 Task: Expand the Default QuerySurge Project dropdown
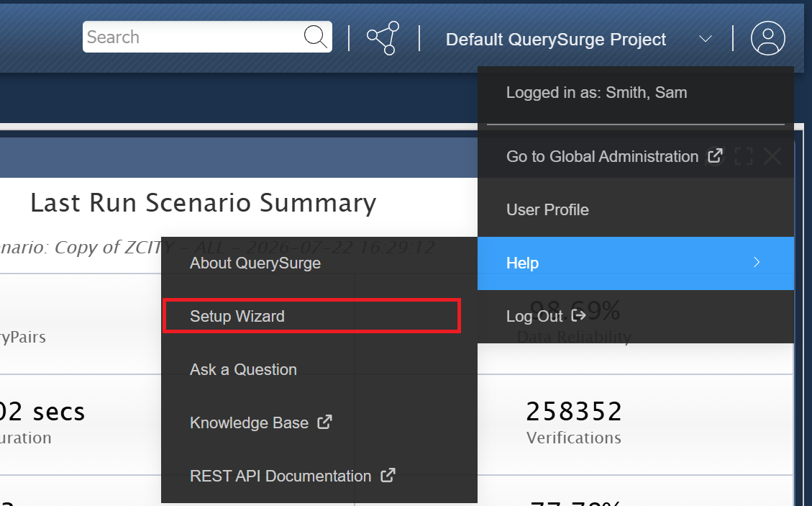coord(706,39)
